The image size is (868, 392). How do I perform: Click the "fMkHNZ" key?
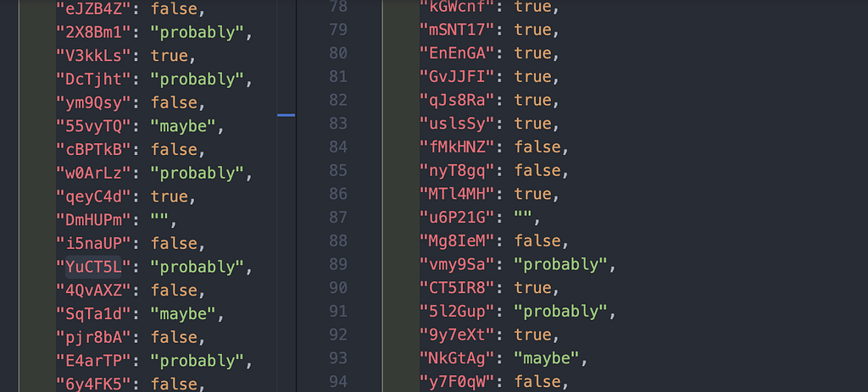pos(457,147)
